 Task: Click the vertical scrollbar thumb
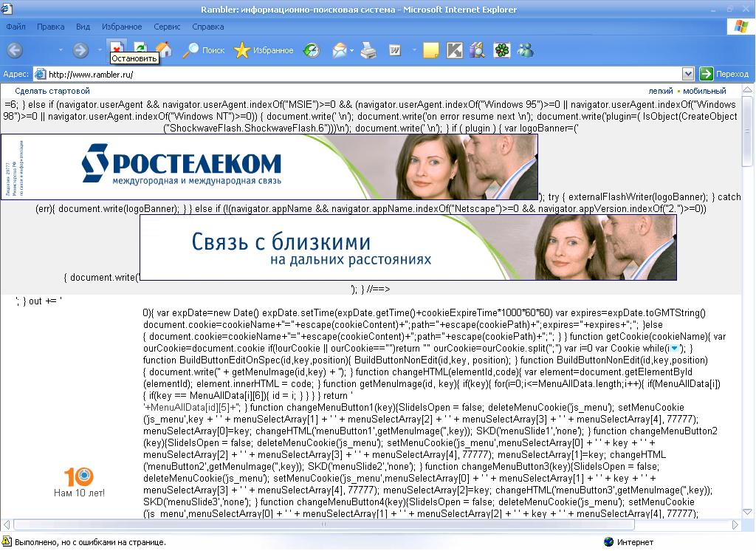point(747,131)
